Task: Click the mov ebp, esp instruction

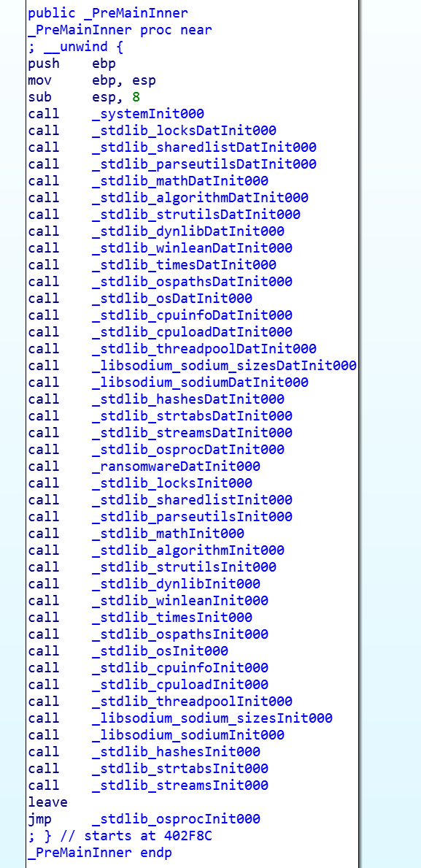Action: click(x=92, y=80)
